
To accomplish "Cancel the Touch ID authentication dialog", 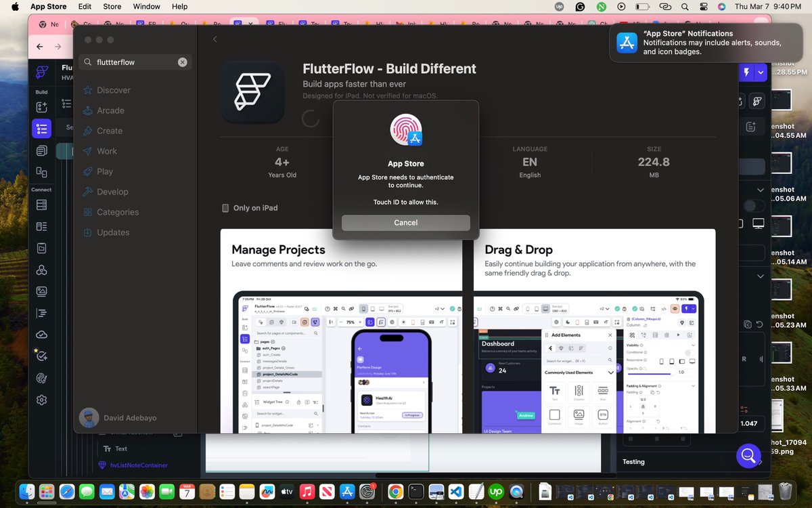I will (x=405, y=223).
